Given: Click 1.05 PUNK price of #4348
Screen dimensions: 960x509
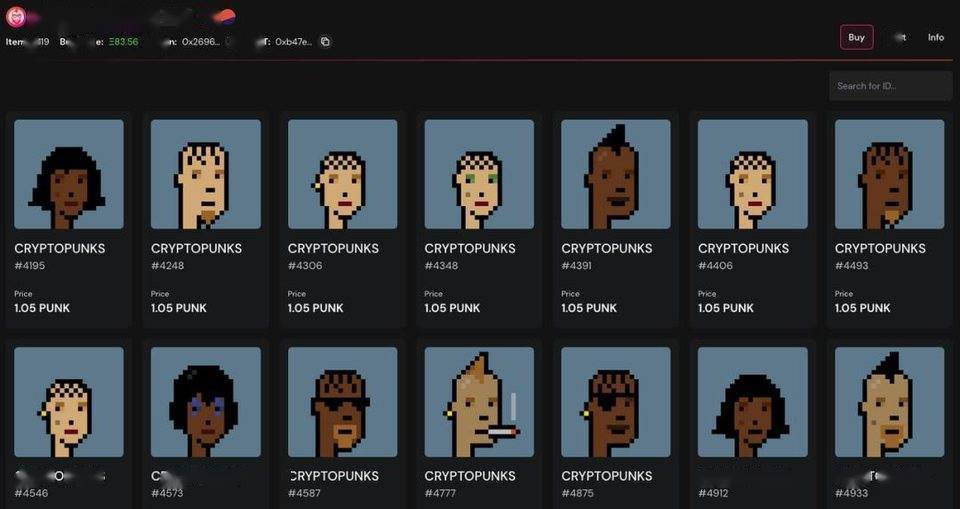Looking at the screenshot, I should coord(452,308).
